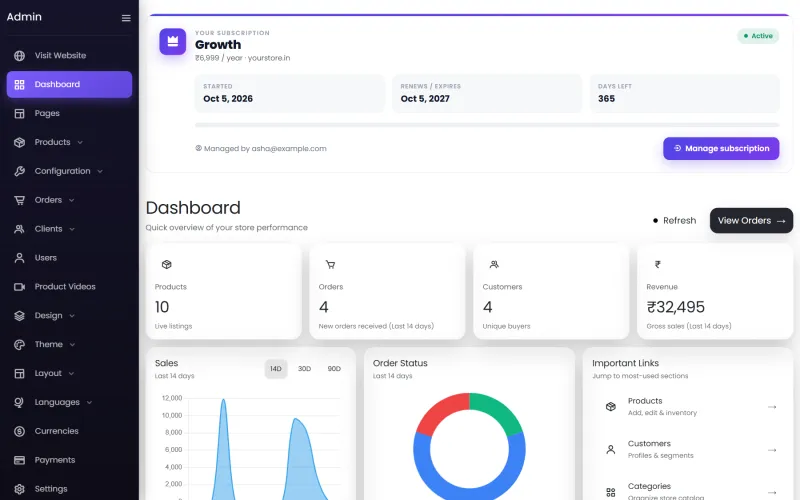
Task: Click the cart icon on Orders stat card
Action: [331, 264]
